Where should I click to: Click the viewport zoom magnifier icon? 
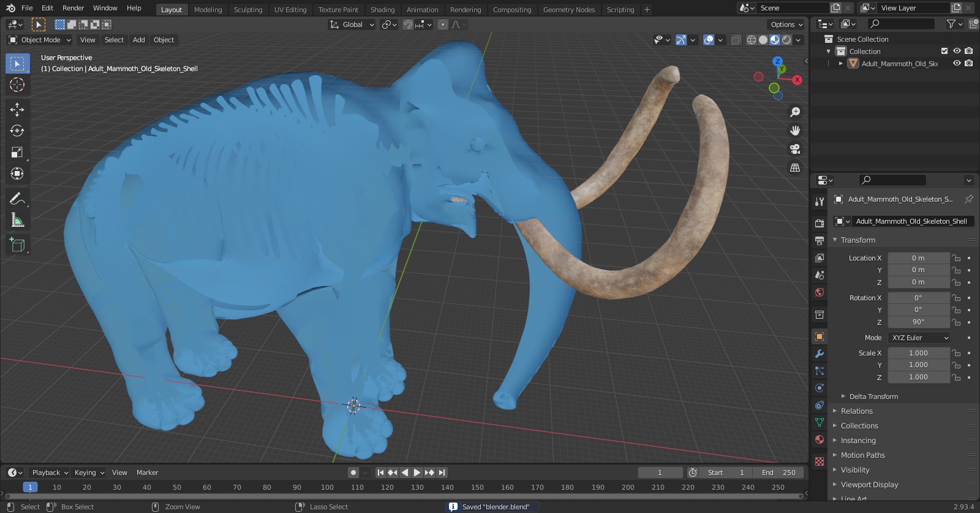coord(795,112)
